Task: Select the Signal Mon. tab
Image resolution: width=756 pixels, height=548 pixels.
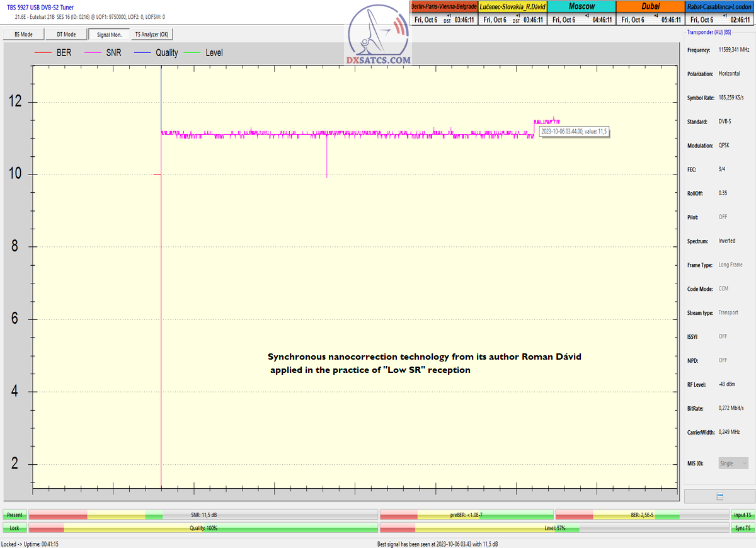Action: point(109,35)
